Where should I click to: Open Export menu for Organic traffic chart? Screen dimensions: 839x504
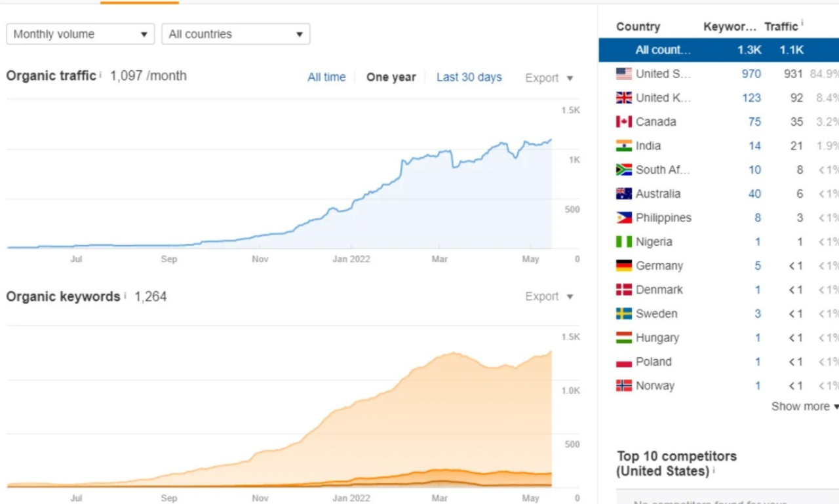click(549, 78)
